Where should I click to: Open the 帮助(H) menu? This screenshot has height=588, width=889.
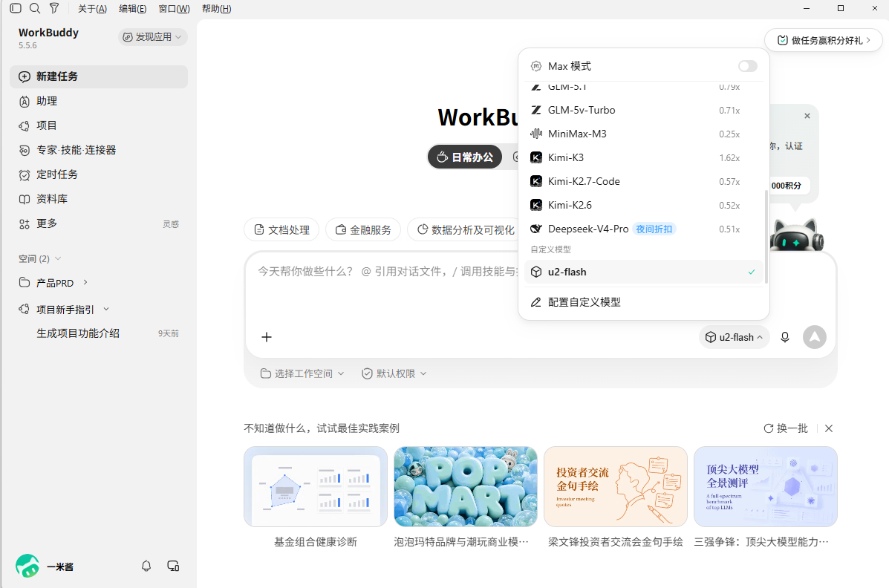click(x=217, y=8)
